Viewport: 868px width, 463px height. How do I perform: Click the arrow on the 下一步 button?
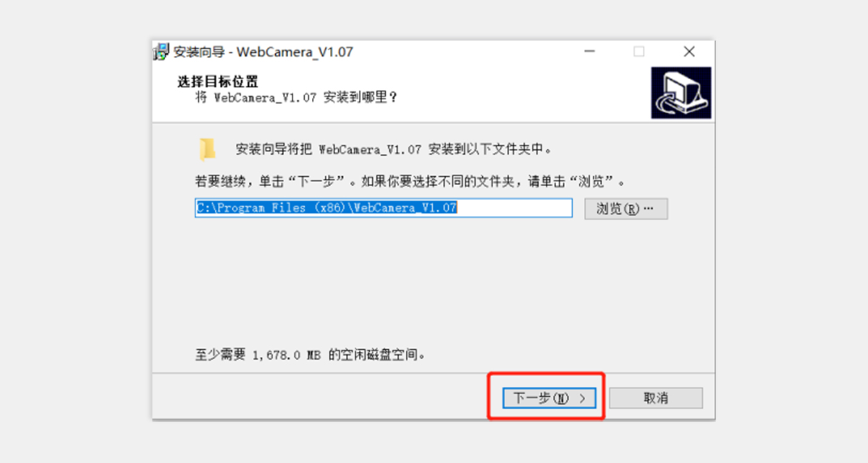click(x=583, y=398)
